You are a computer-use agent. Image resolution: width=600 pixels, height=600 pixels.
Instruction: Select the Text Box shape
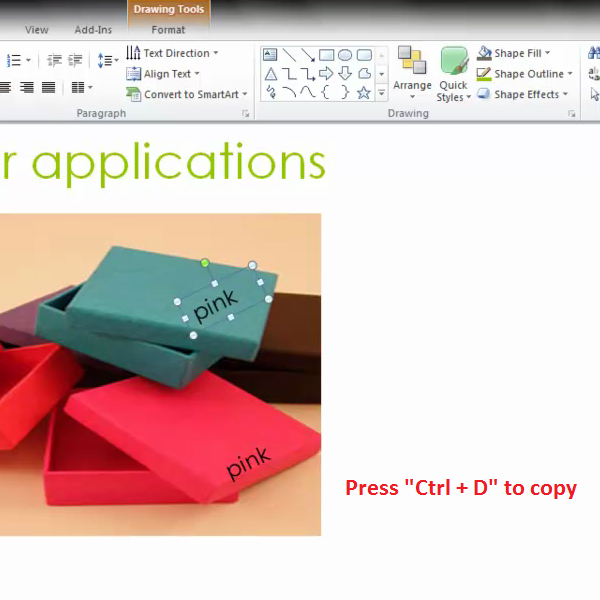click(270, 55)
